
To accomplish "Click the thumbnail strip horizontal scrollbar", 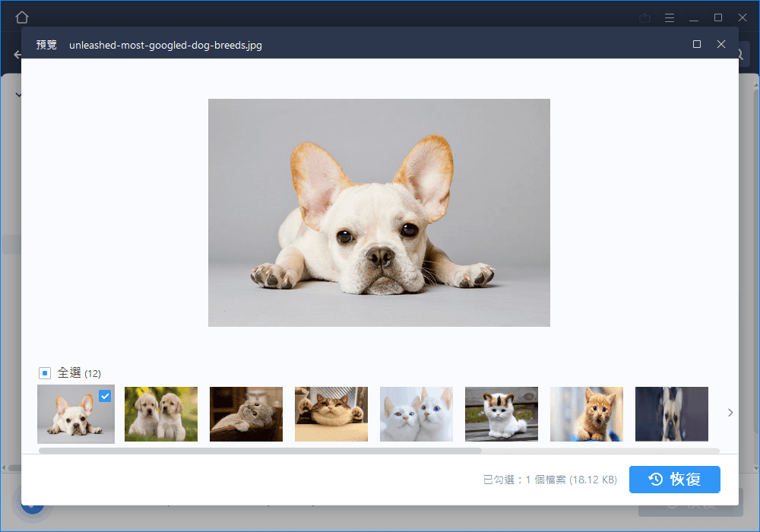I will point(260,451).
